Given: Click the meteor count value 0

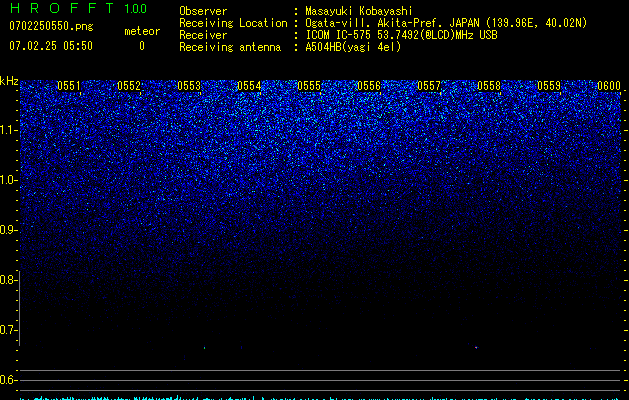Looking at the screenshot, I should click(142, 46).
